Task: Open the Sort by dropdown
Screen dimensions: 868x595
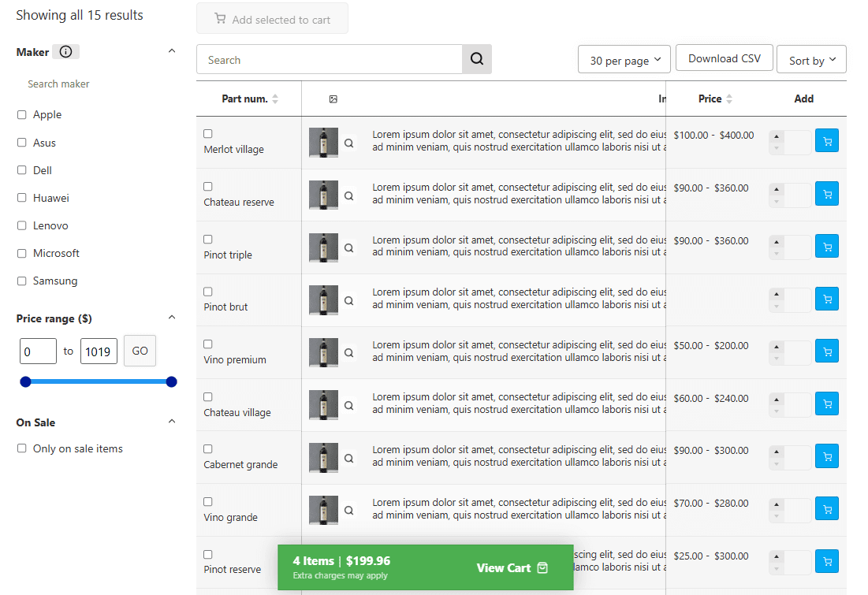Action: pyautogui.click(x=811, y=61)
